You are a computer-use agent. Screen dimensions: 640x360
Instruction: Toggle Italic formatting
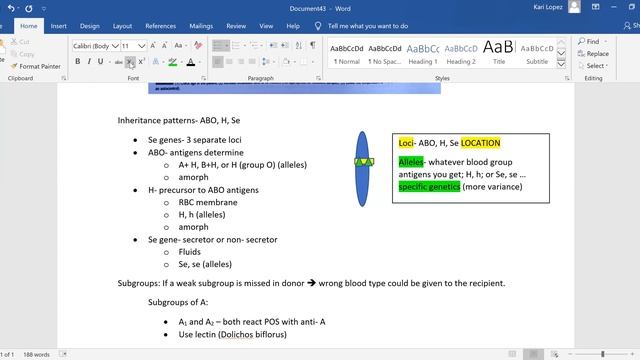[89, 62]
